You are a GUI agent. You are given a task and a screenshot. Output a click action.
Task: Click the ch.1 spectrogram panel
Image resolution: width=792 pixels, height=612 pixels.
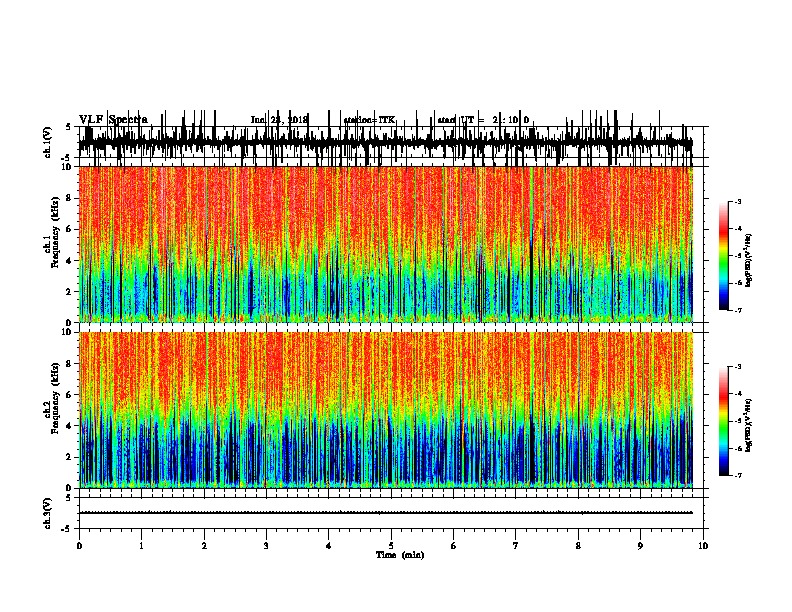pos(385,244)
